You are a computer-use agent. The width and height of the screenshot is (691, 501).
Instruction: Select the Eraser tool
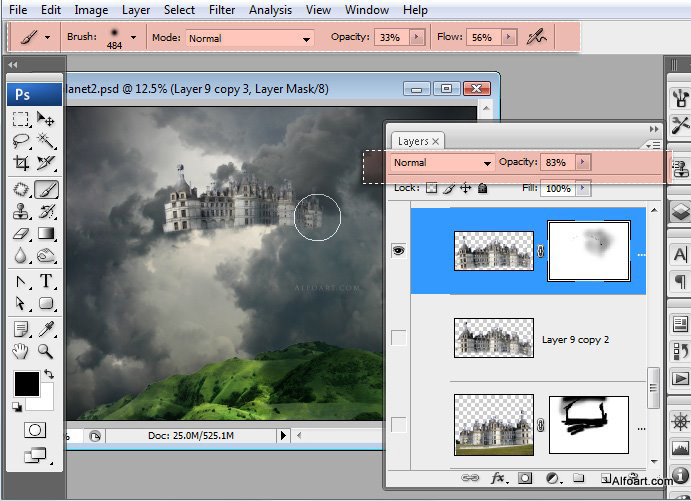(x=21, y=233)
